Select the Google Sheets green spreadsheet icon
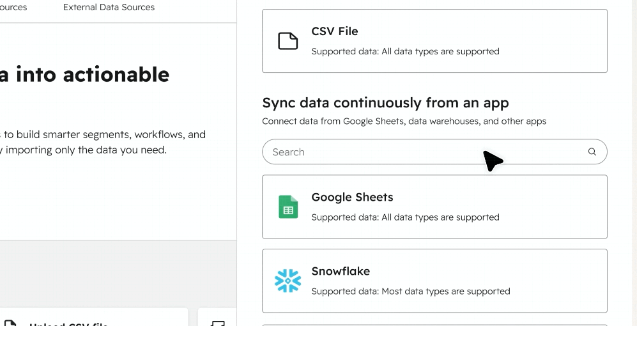Image resolution: width=644 pixels, height=358 pixels. click(x=288, y=207)
